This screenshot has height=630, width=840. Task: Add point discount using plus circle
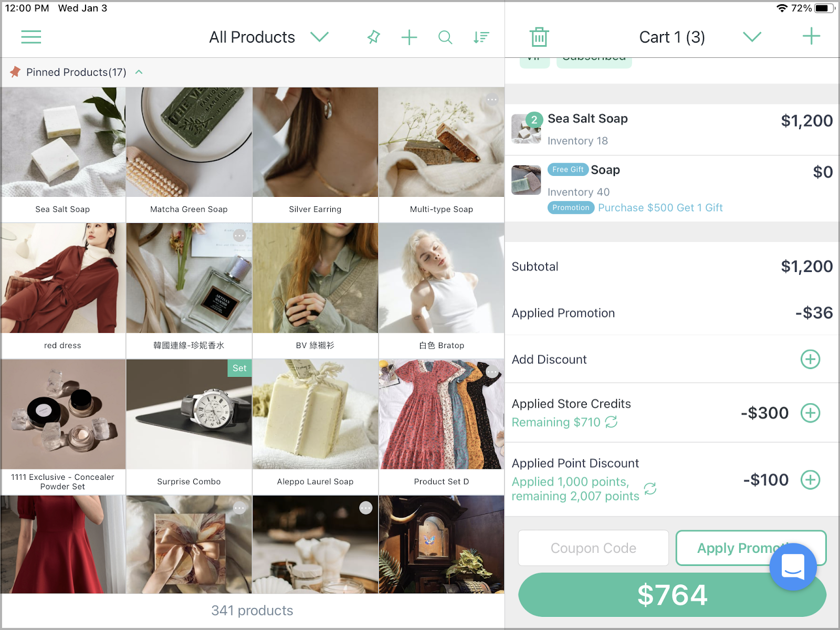810,479
